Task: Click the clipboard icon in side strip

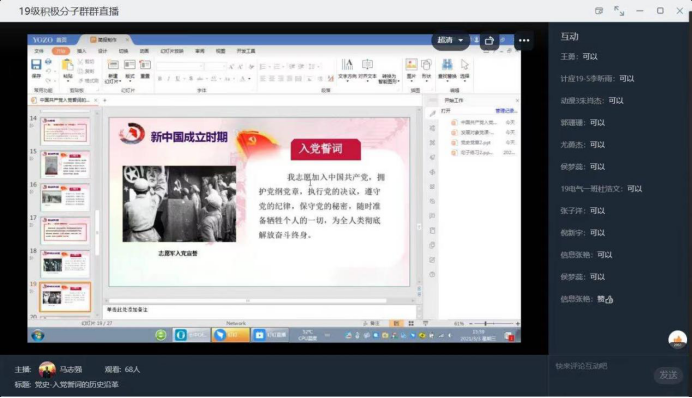Action: (432, 231)
